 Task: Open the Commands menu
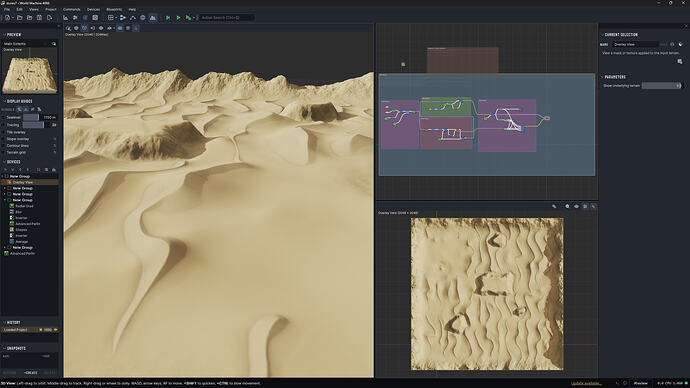(72, 9)
